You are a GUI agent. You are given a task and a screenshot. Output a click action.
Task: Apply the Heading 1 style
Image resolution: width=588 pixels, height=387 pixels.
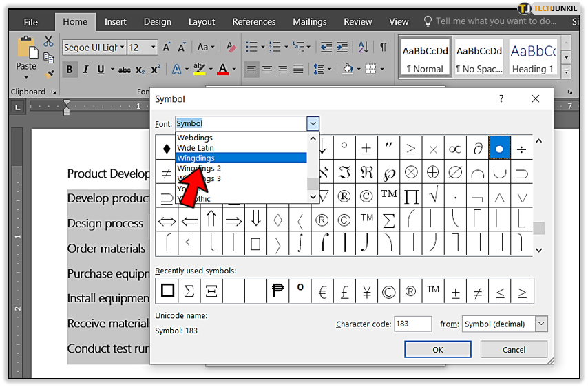(532, 57)
